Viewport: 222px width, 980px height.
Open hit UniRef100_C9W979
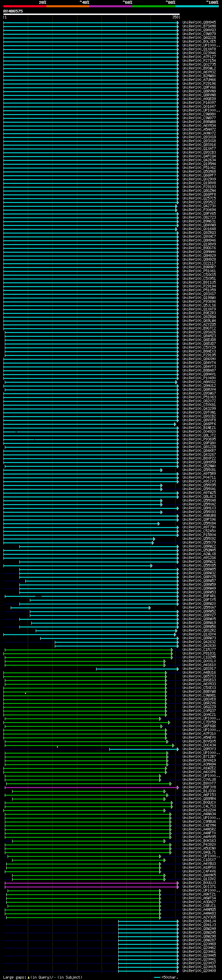point(199,34)
